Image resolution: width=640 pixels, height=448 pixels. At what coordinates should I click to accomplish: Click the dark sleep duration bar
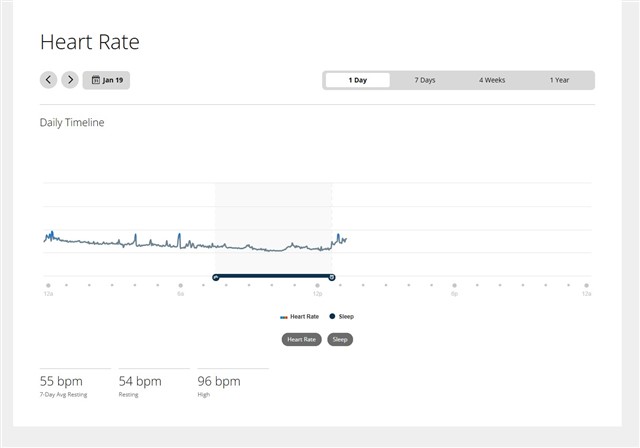tap(273, 276)
